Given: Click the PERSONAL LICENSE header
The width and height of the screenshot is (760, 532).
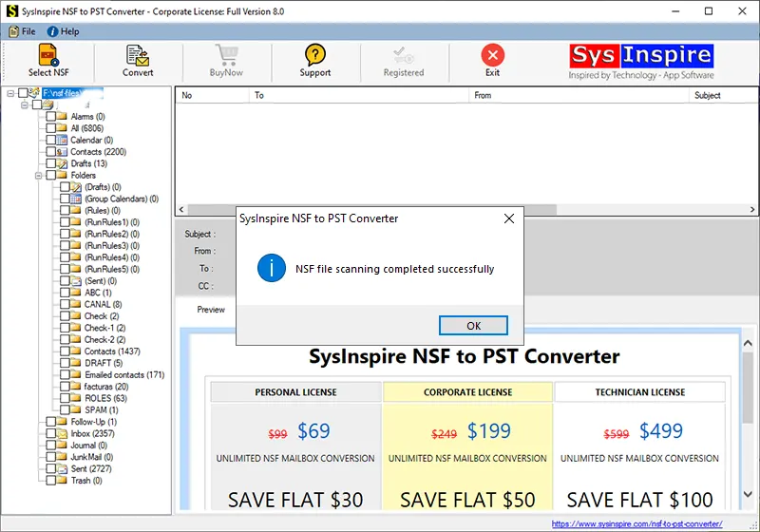Looking at the screenshot, I should coord(295,392).
